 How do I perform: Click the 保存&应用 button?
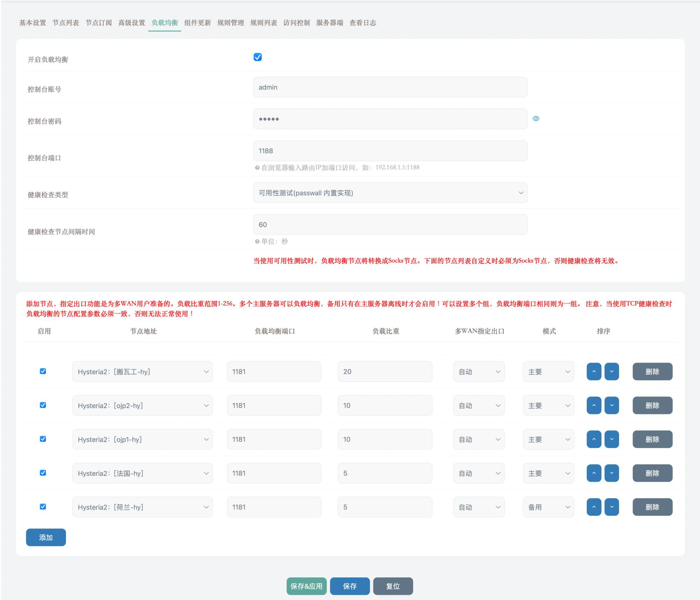[x=306, y=586]
